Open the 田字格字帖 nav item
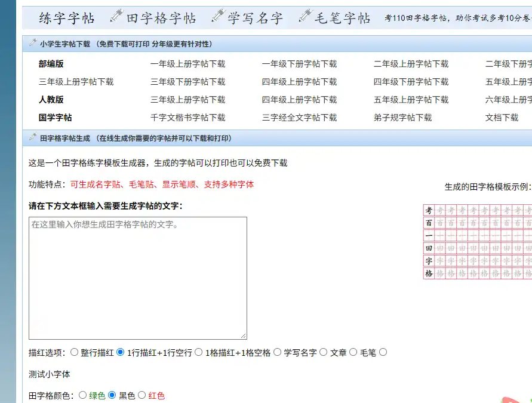 [x=161, y=18]
